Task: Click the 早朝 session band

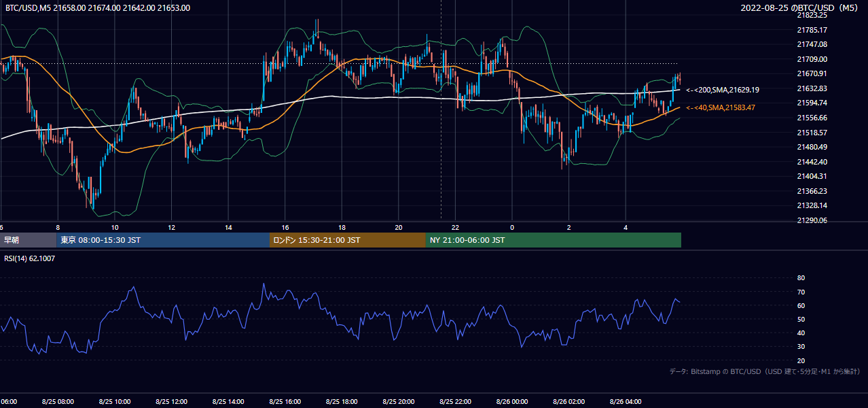Action: pos(28,240)
